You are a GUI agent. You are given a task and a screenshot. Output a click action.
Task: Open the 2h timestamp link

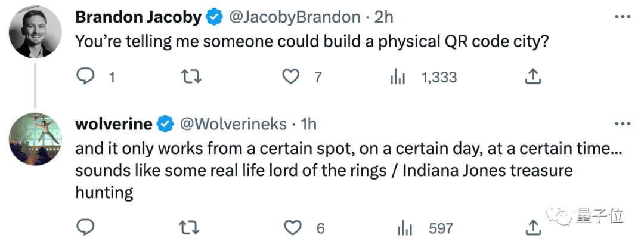[x=384, y=17]
